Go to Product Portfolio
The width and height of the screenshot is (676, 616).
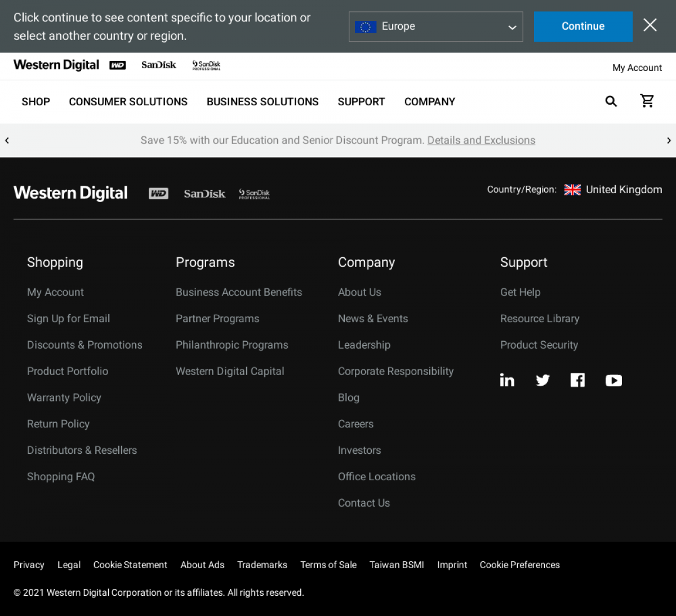coord(68,372)
